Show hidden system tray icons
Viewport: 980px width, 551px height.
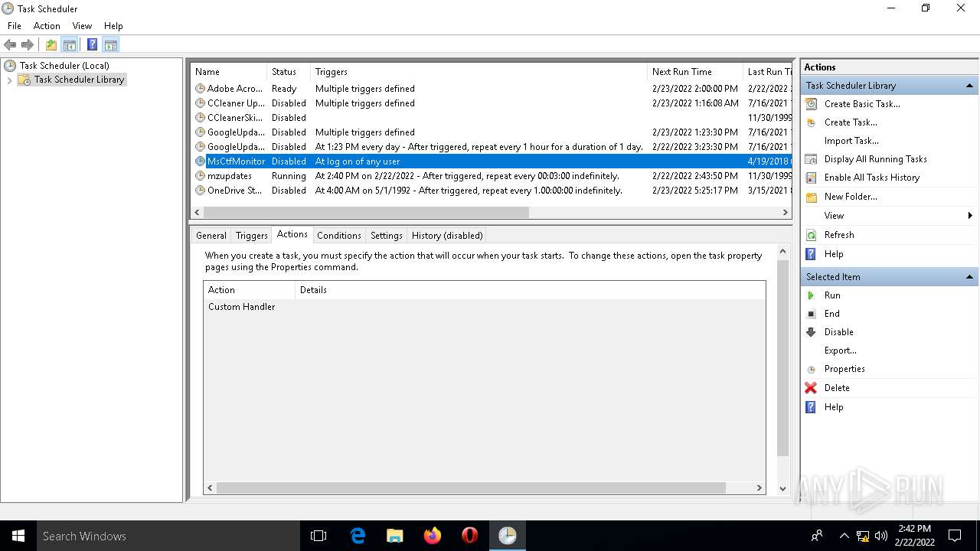(844, 536)
